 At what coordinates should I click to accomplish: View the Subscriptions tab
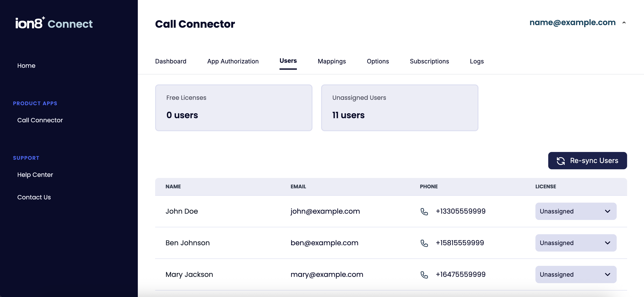pos(429,61)
